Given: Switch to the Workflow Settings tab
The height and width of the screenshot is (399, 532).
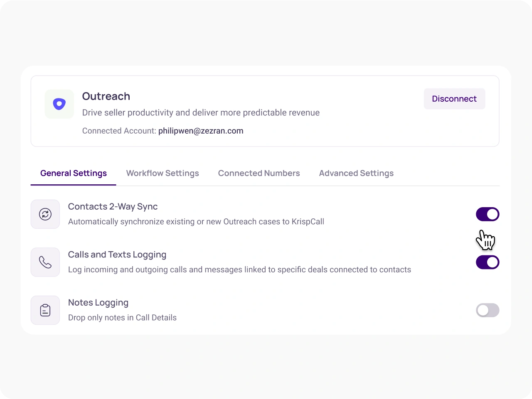Looking at the screenshot, I should click(x=163, y=173).
